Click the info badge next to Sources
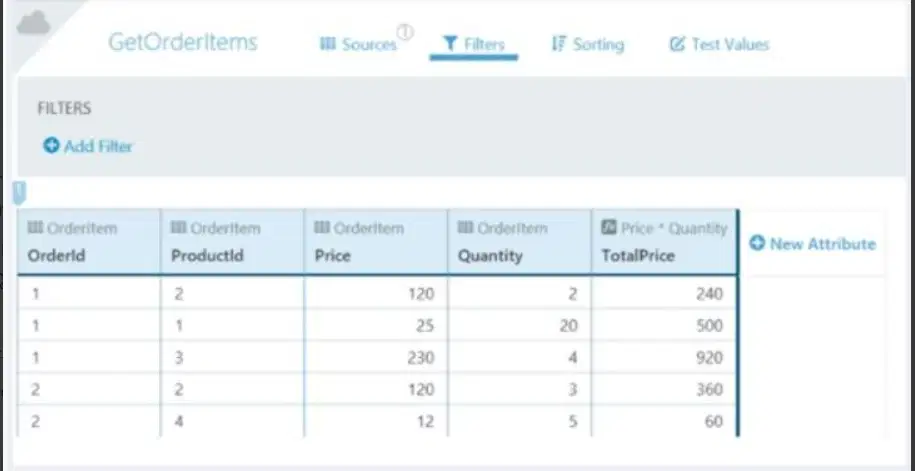The height and width of the screenshot is (471, 915). pyautogui.click(x=405, y=33)
